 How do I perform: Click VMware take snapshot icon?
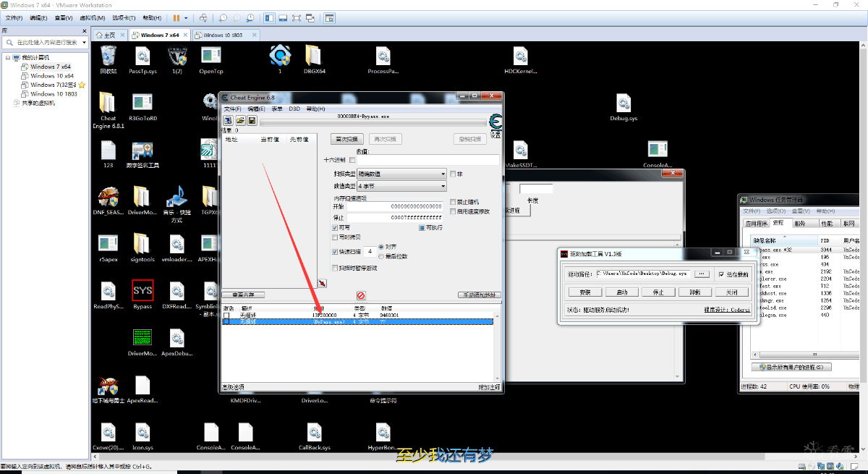222,17
